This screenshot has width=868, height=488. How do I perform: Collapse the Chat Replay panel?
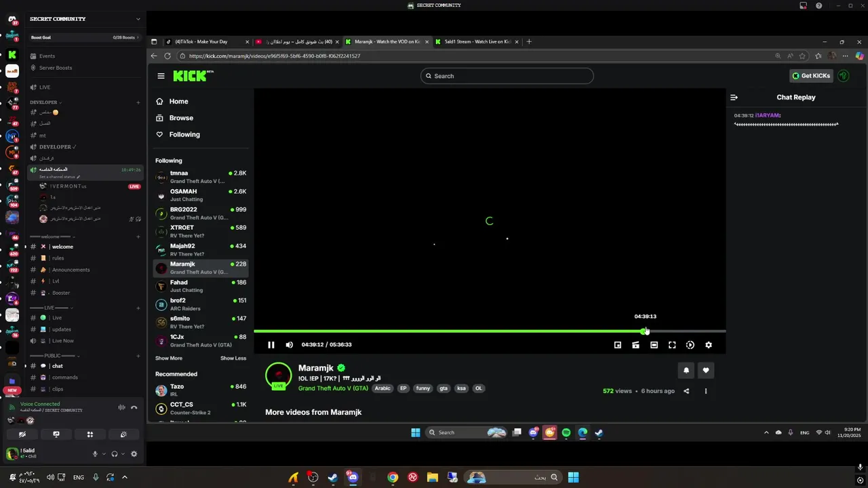734,98
